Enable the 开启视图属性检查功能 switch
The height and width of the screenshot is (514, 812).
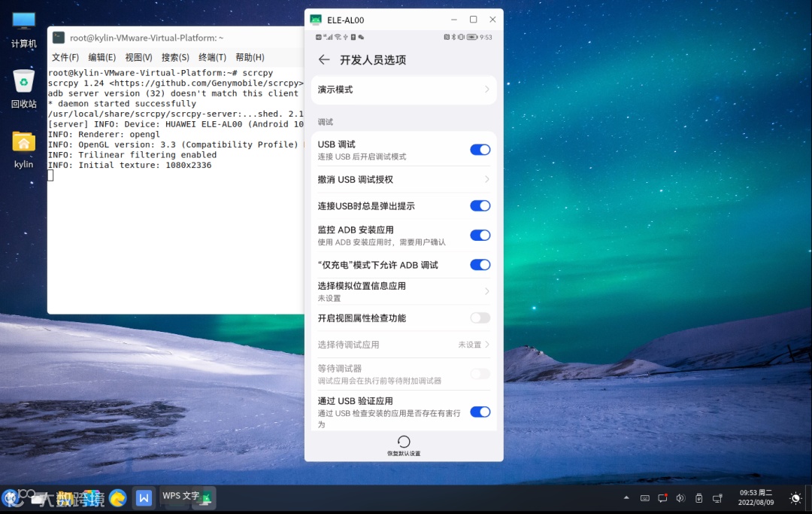point(480,318)
